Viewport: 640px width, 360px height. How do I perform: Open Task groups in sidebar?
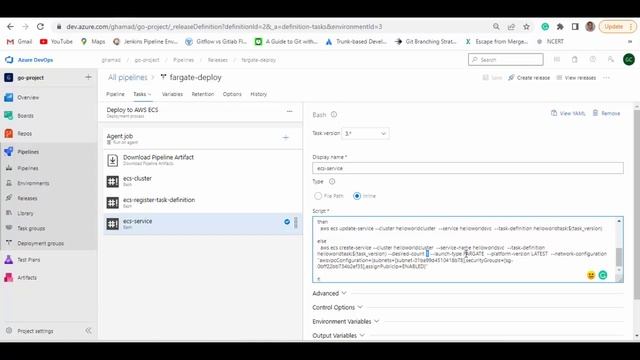click(31, 228)
